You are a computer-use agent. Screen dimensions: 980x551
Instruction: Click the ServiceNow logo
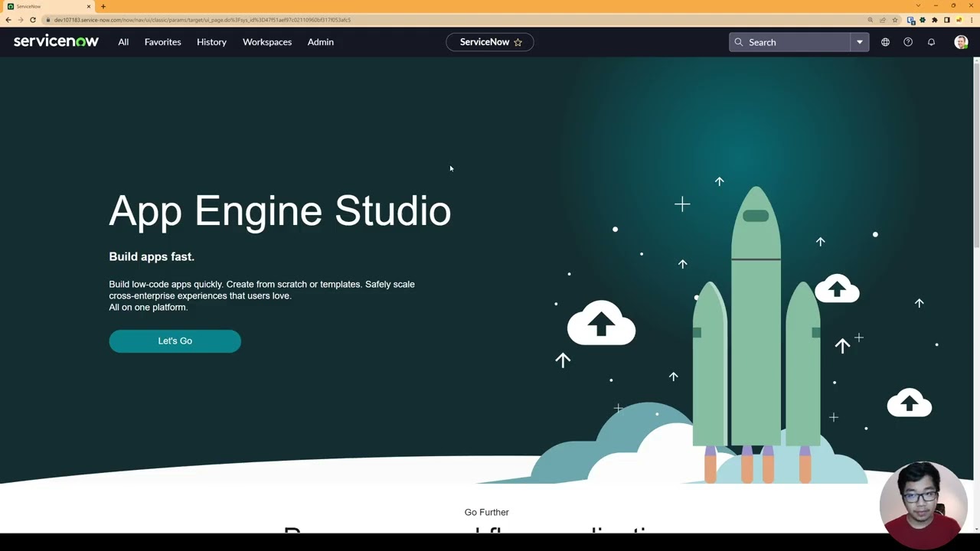[56, 41]
